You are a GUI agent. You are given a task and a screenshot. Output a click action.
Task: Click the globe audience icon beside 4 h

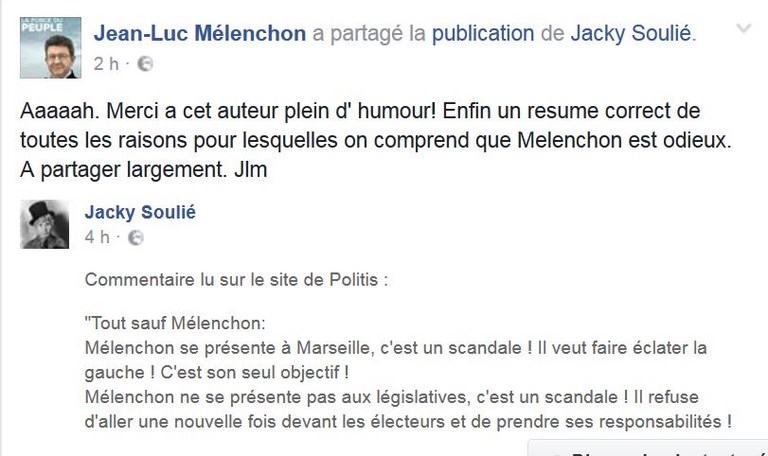pos(136,238)
